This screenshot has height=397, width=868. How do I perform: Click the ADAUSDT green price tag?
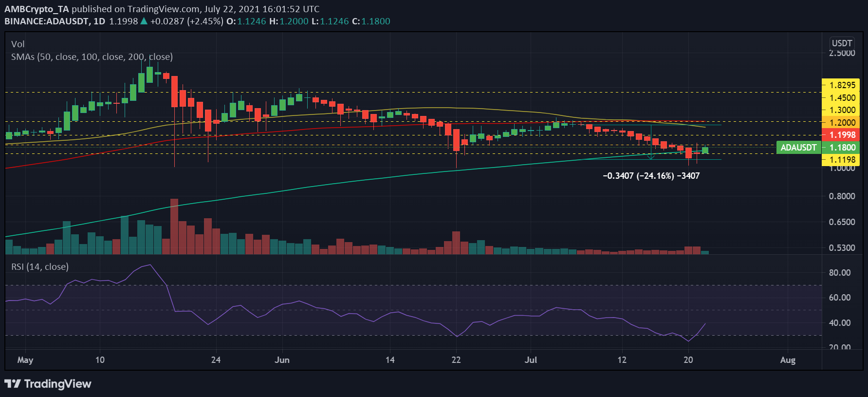point(798,147)
